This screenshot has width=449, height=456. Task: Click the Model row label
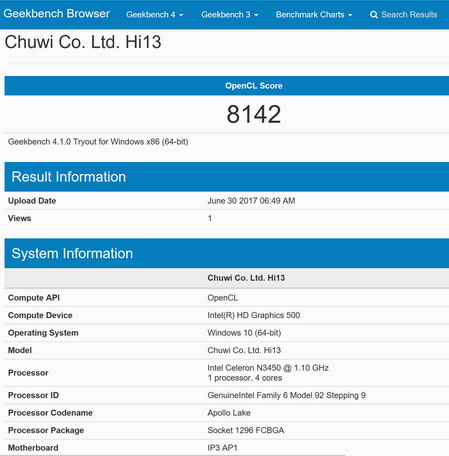point(20,350)
